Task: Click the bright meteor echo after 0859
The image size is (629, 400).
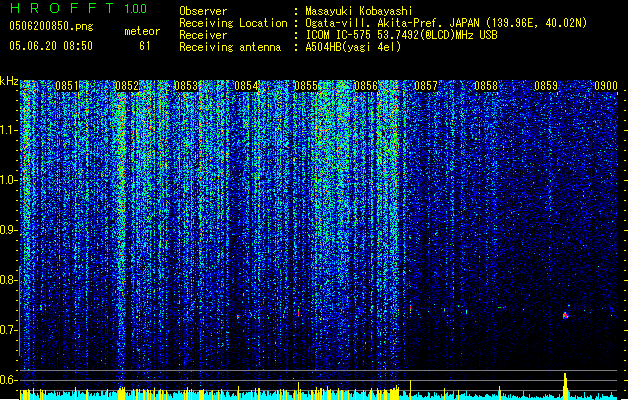Action: point(566,315)
